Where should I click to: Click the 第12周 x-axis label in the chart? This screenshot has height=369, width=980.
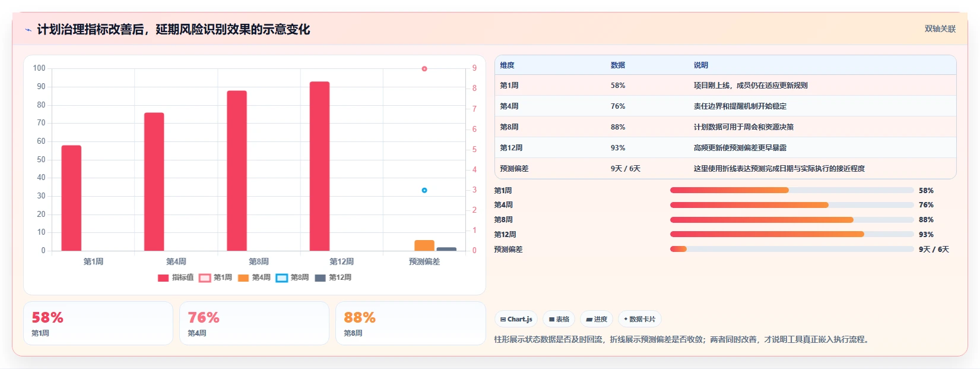click(x=342, y=261)
